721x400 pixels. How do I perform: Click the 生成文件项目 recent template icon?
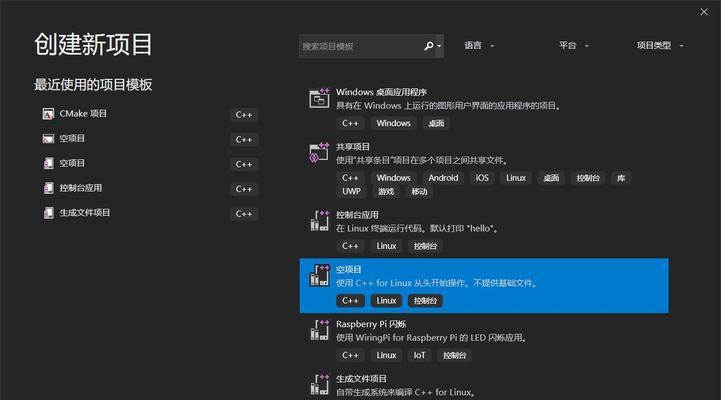point(48,213)
